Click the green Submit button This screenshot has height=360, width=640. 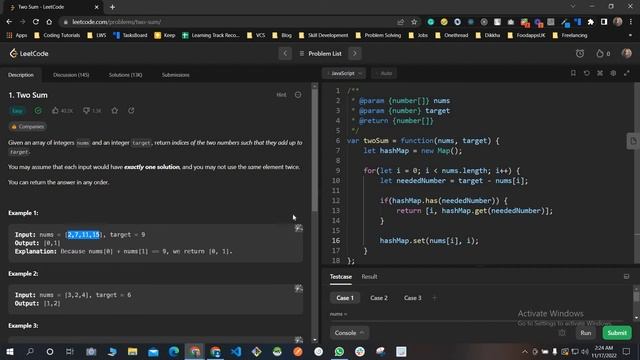click(617, 333)
